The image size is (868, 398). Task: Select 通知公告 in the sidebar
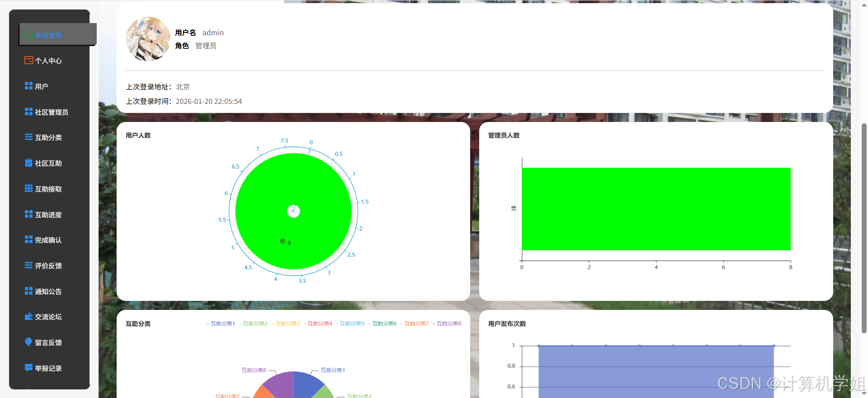coord(49,291)
